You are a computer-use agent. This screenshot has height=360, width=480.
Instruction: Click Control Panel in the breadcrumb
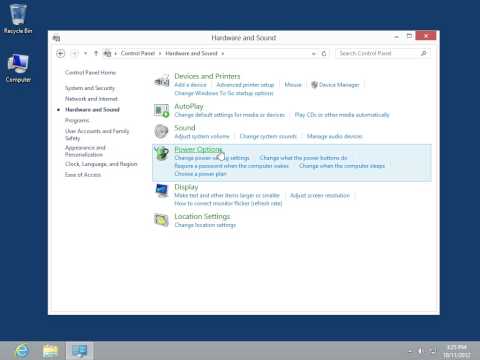click(x=138, y=53)
